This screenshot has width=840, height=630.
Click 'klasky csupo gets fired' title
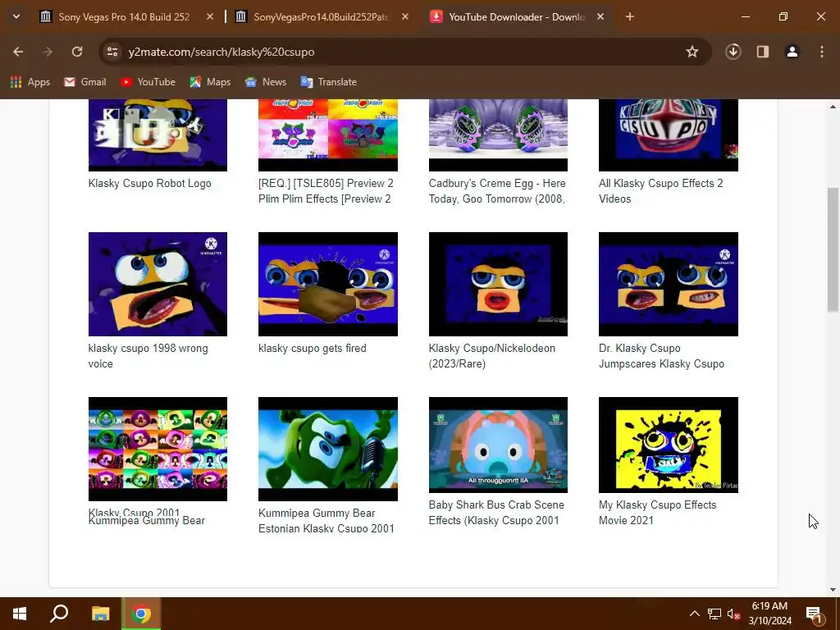(x=313, y=348)
